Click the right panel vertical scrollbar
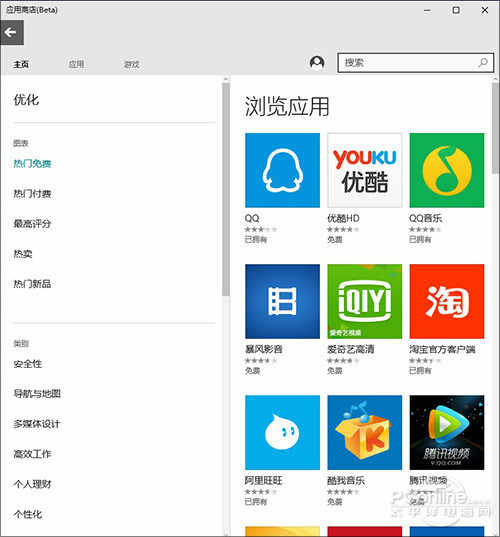 point(496,128)
